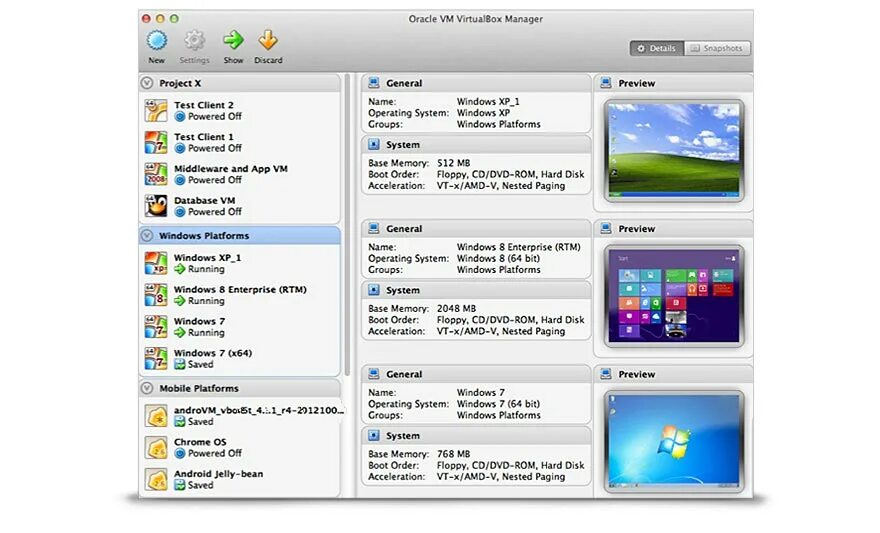Click the '2048 MB' base memory value
The width and height of the screenshot is (880, 533).
pyautogui.click(x=456, y=309)
